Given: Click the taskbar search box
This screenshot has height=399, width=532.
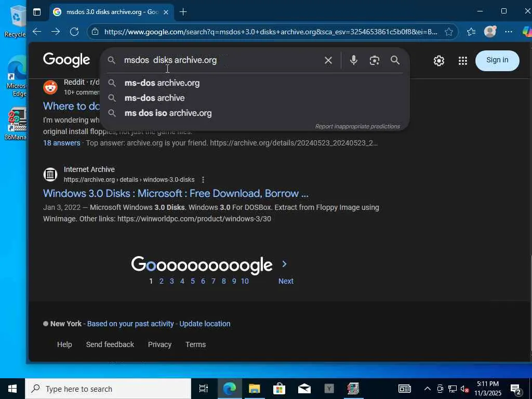Looking at the screenshot, I should click(x=108, y=389).
